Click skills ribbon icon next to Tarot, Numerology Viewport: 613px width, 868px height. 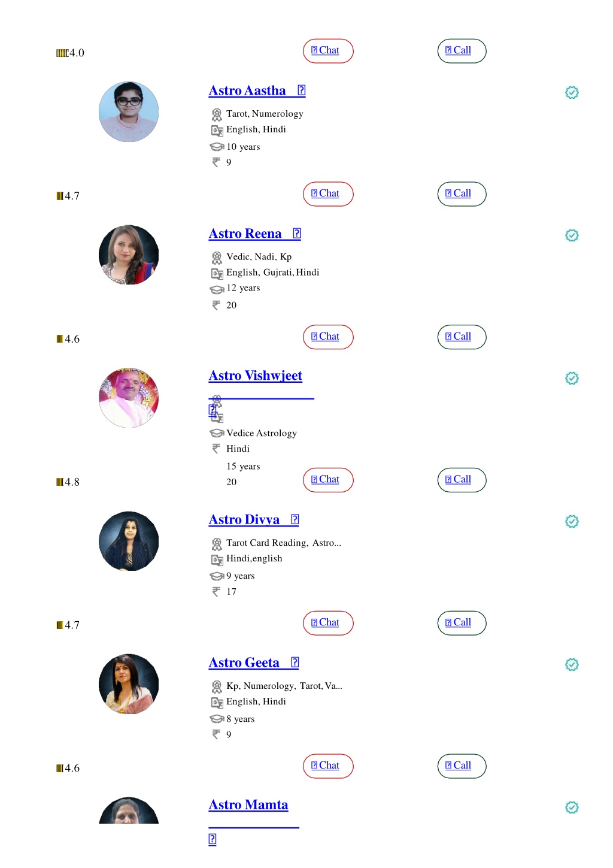(217, 114)
